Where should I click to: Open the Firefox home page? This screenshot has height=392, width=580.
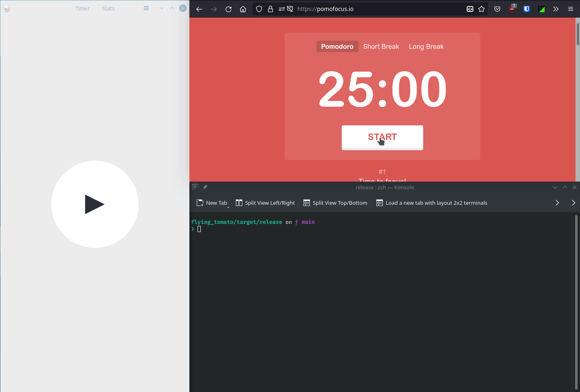[x=243, y=9]
